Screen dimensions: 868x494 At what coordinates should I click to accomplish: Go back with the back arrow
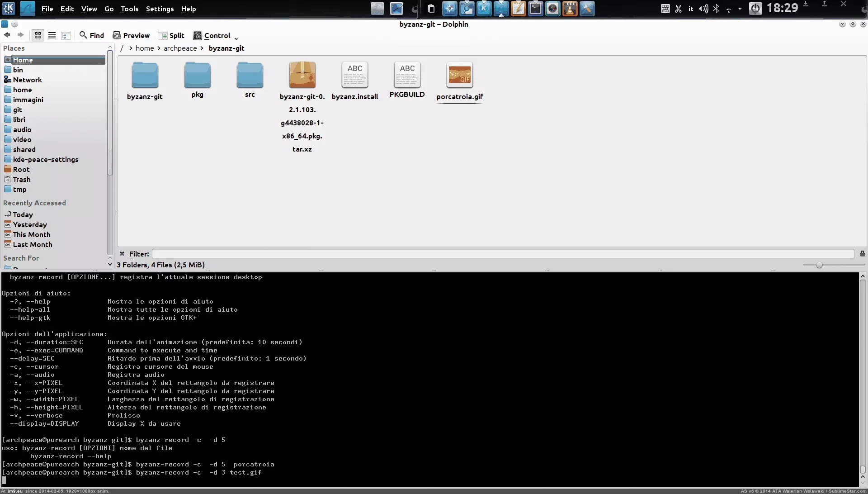click(7, 35)
